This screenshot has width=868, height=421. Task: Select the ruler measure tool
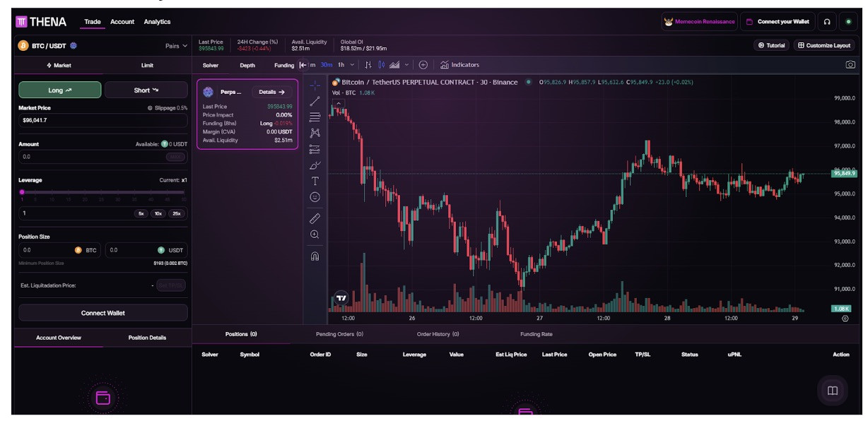(315, 218)
